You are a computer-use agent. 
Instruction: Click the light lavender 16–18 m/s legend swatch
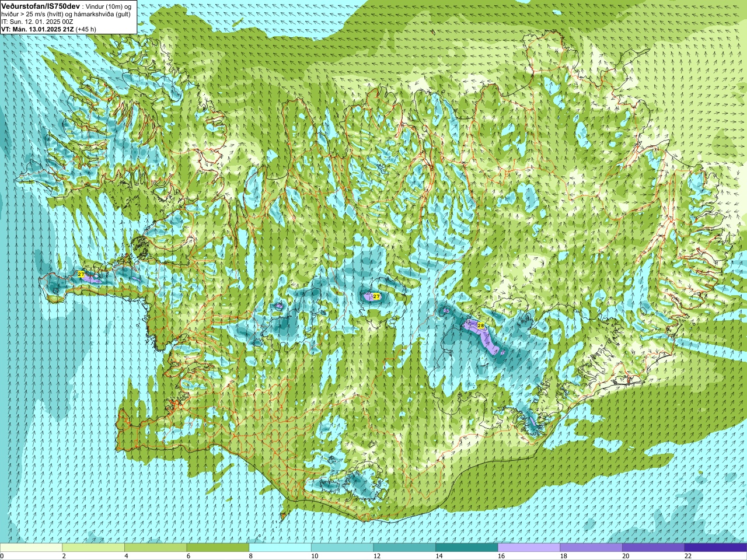(529, 548)
